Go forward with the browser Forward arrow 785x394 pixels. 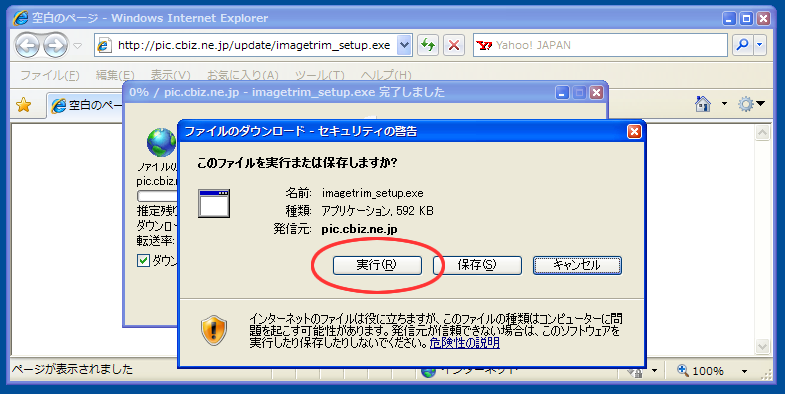pyautogui.click(x=55, y=46)
